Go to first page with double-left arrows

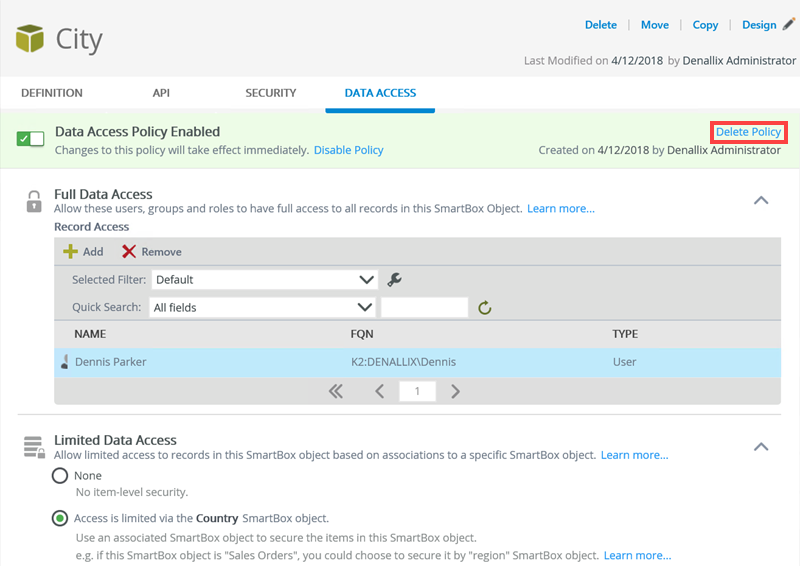[x=336, y=391]
